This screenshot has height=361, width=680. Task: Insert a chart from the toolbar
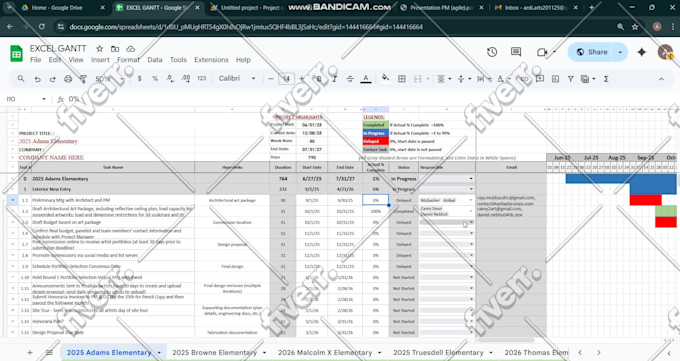[555, 79]
